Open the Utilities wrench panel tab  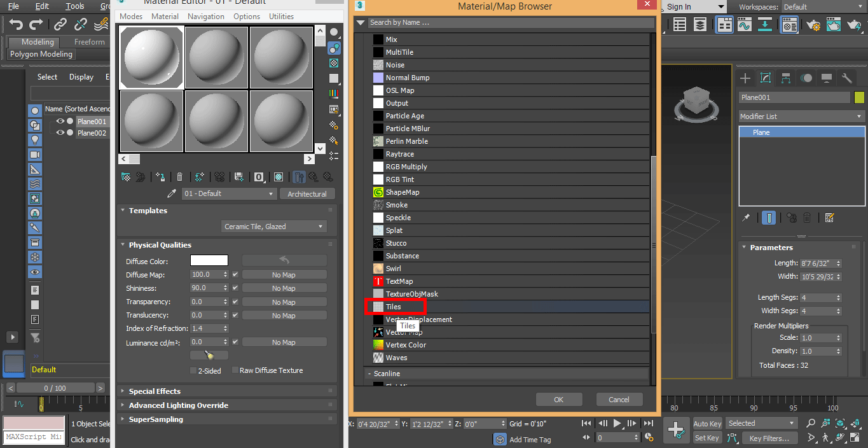[x=847, y=78]
